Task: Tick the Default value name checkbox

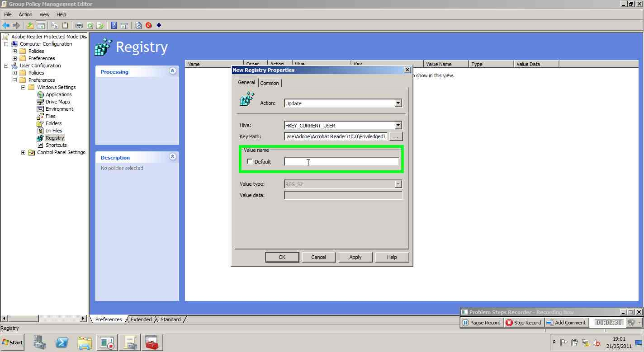Action: tap(250, 162)
